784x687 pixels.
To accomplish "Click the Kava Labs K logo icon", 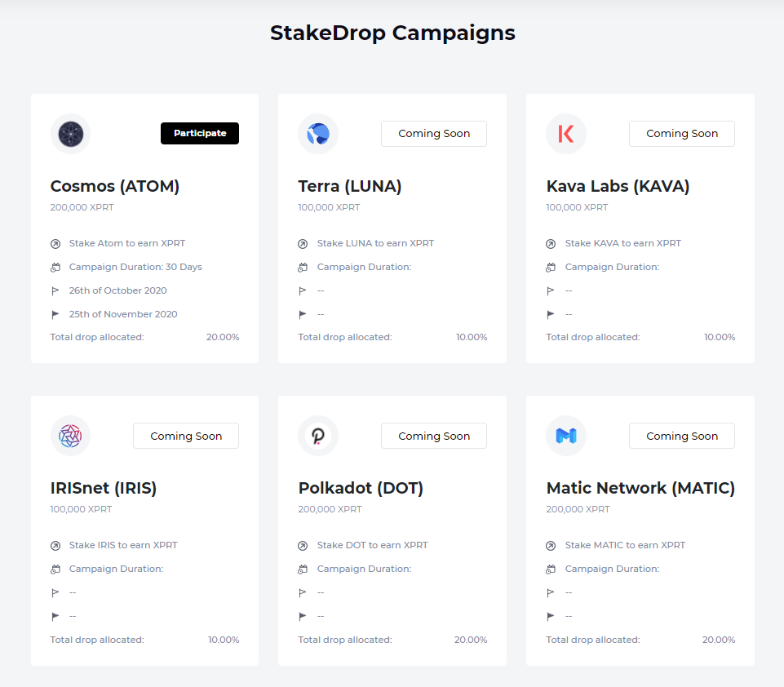I will [566, 134].
